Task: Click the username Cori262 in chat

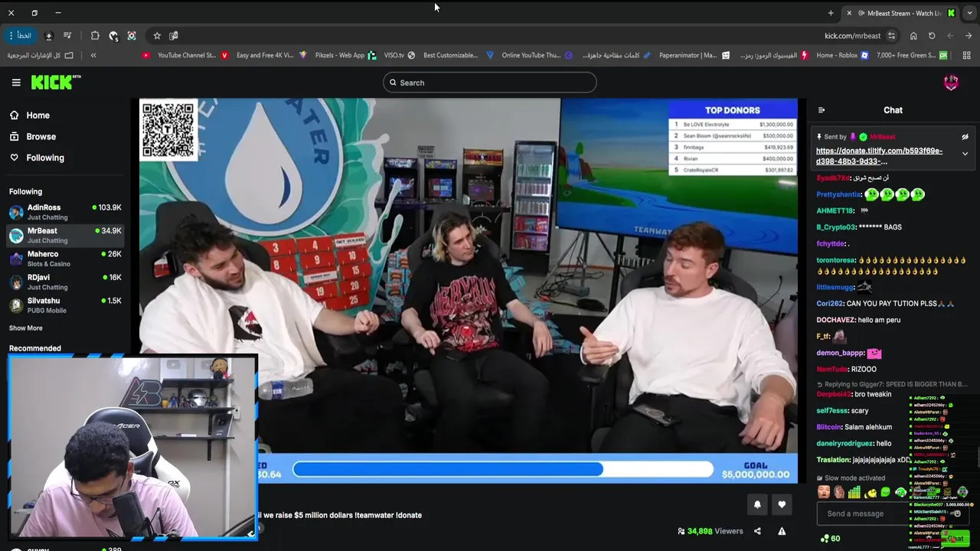Action: (829, 304)
